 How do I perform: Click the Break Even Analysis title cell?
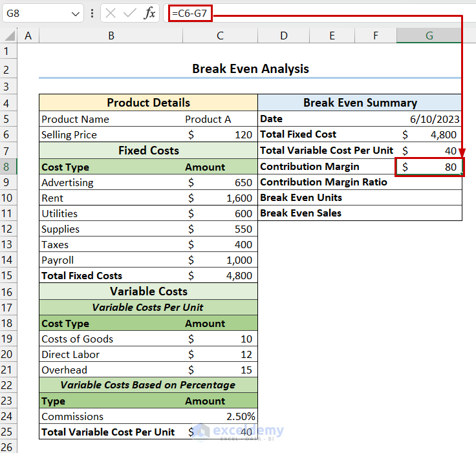[x=250, y=68]
